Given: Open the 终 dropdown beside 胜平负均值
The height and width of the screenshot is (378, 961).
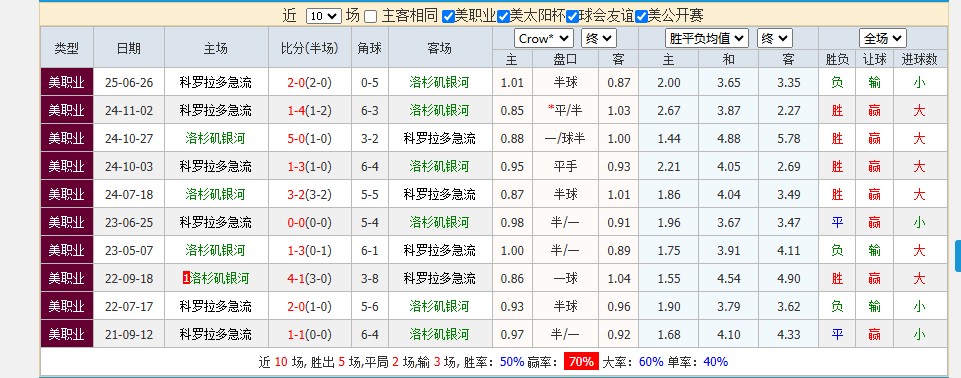Looking at the screenshot, I should click(x=775, y=39).
